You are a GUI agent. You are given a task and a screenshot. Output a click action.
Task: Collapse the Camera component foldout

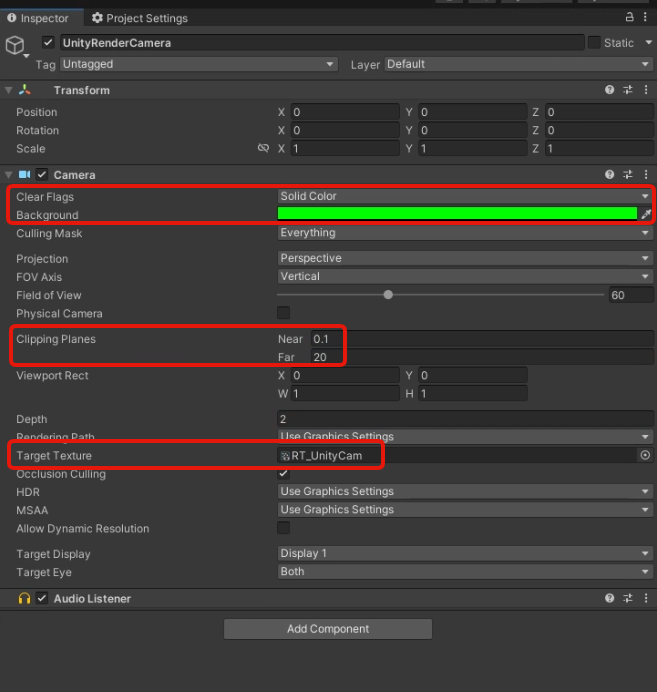pyautogui.click(x=9, y=174)
